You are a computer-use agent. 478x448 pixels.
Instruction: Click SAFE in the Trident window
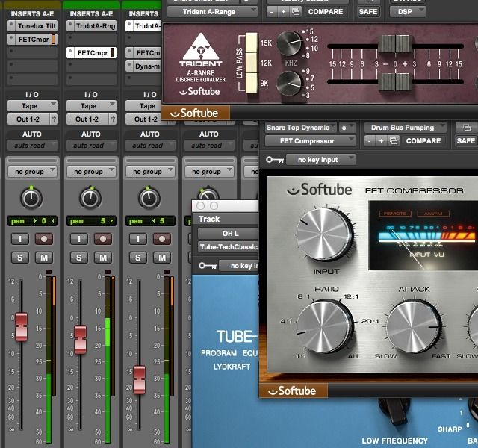(368, 12)
